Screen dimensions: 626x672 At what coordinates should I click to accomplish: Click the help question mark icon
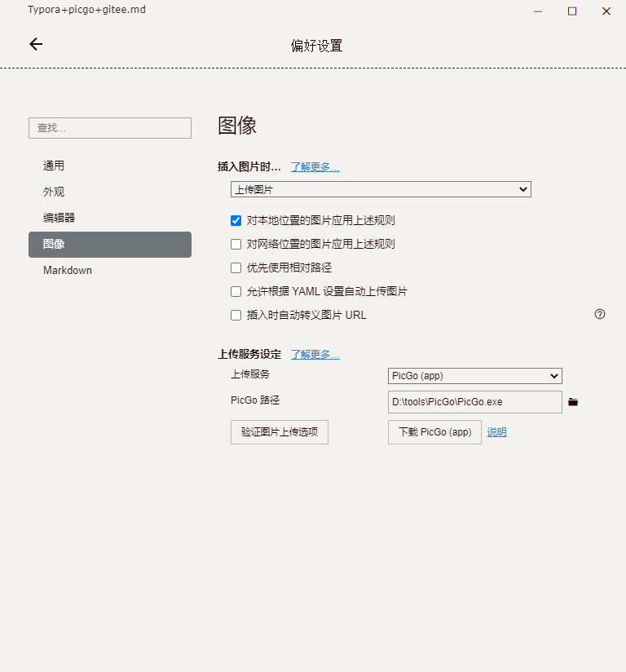(600, 314)
